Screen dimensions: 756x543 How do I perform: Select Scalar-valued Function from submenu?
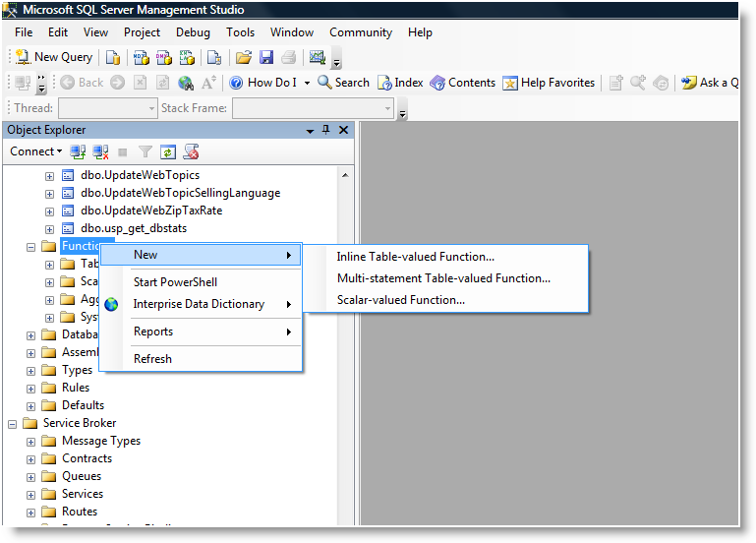point(400,300)
